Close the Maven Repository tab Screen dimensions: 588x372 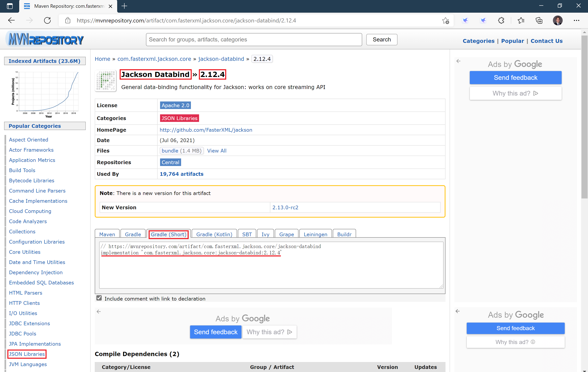(110, 6)
